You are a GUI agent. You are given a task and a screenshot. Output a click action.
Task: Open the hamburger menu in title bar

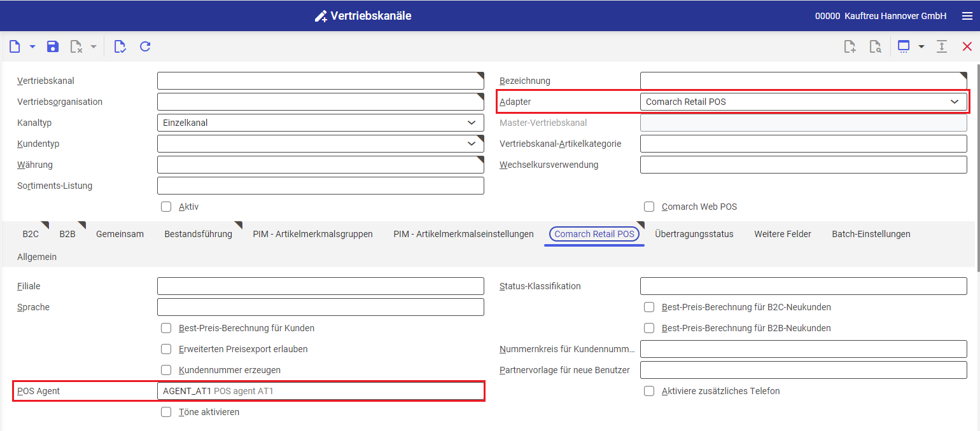click(x=967, y=16)
